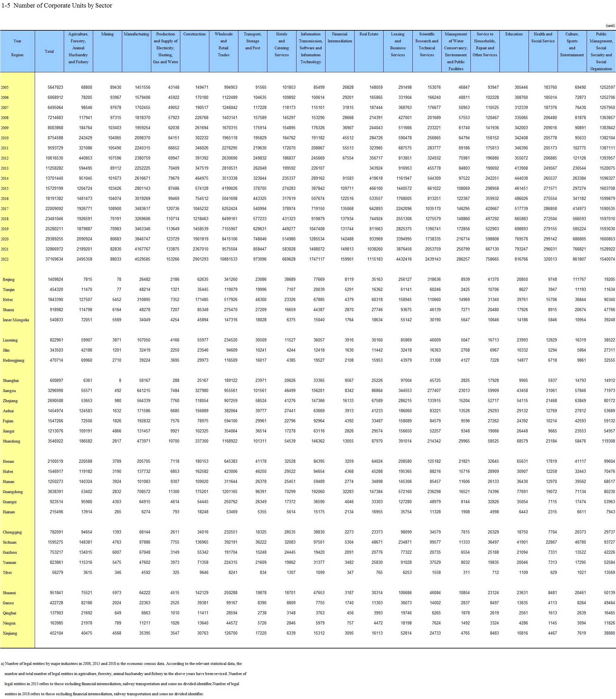Click the Tianjin row label
This screenshot has width=616, height=699.
(9, 290)
